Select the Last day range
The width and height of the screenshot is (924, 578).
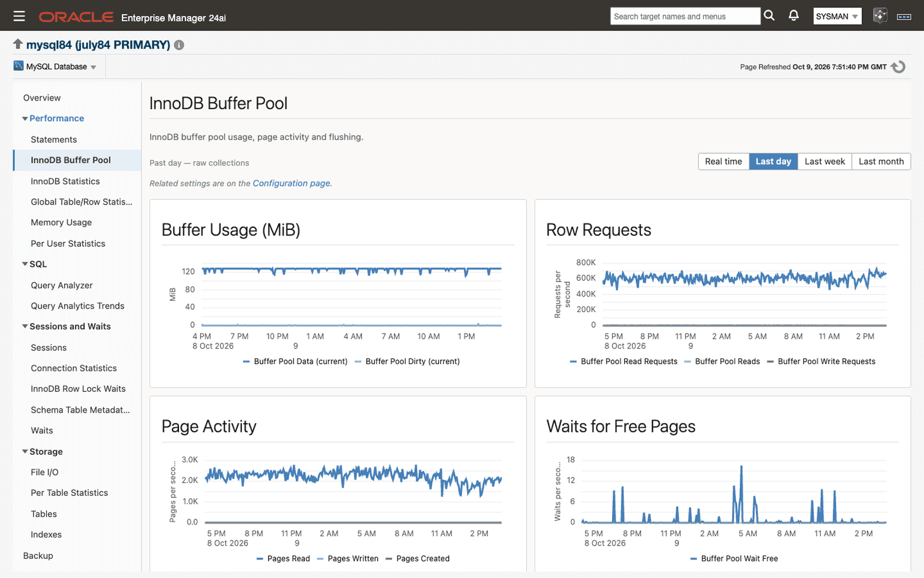coord(773,161)
